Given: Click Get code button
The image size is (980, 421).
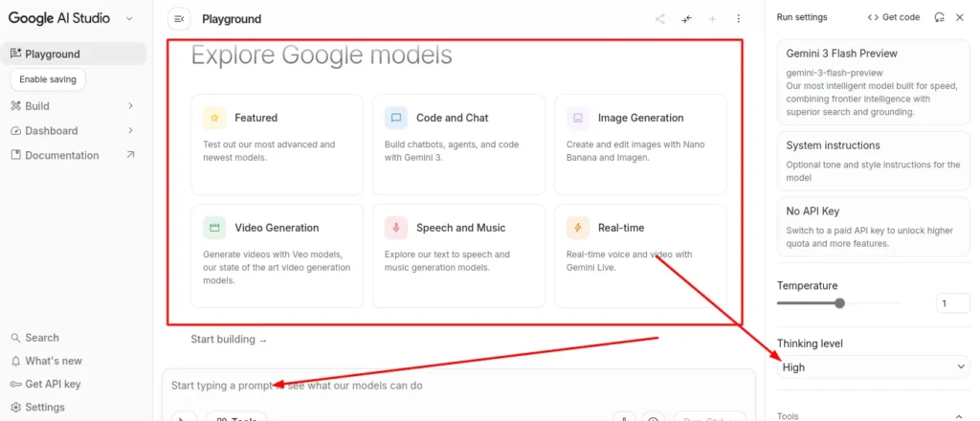Looking at the screenshot, I should tap(894, 17).
